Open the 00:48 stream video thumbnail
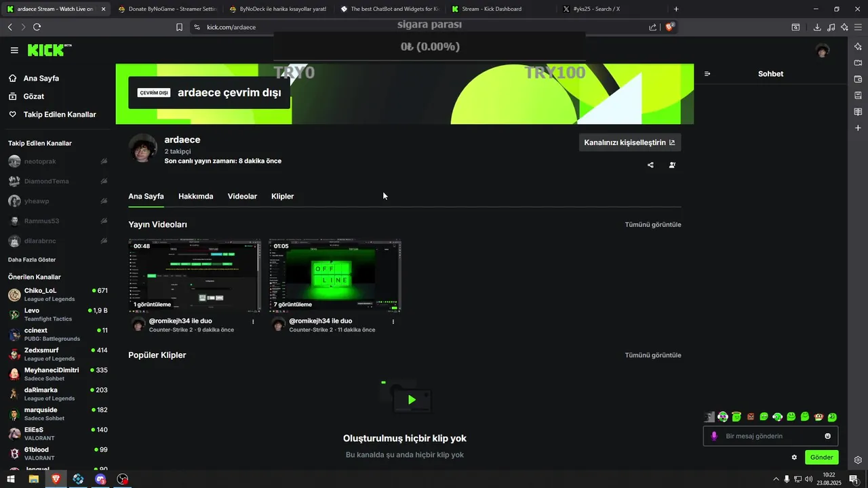 tap(195, 275)
